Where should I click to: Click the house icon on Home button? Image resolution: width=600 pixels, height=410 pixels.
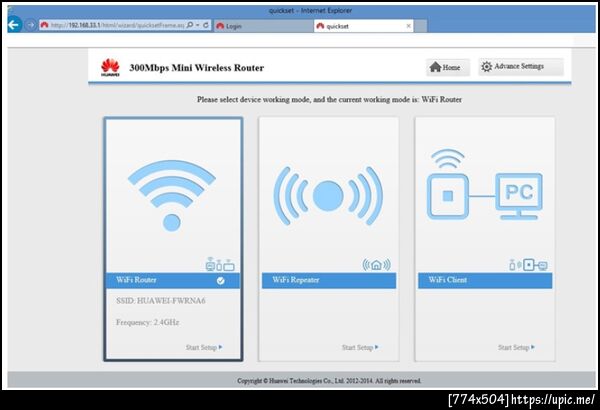(x=435, y=67)
